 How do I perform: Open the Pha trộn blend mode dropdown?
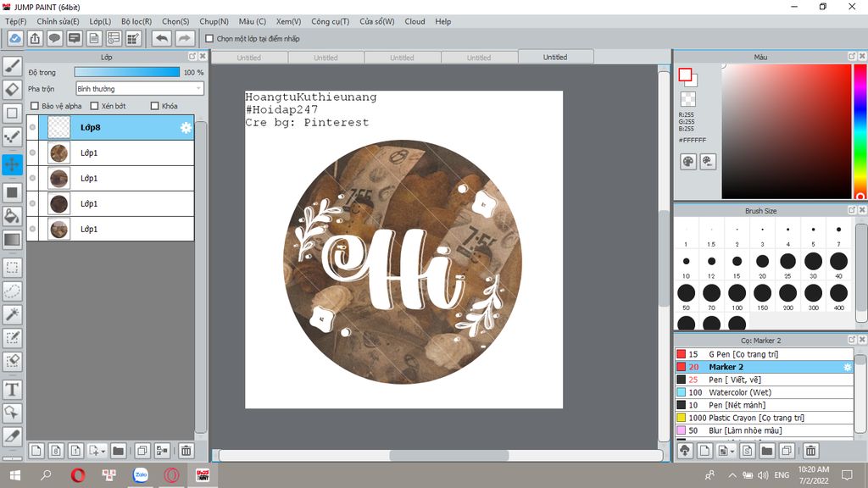(140, 88)
